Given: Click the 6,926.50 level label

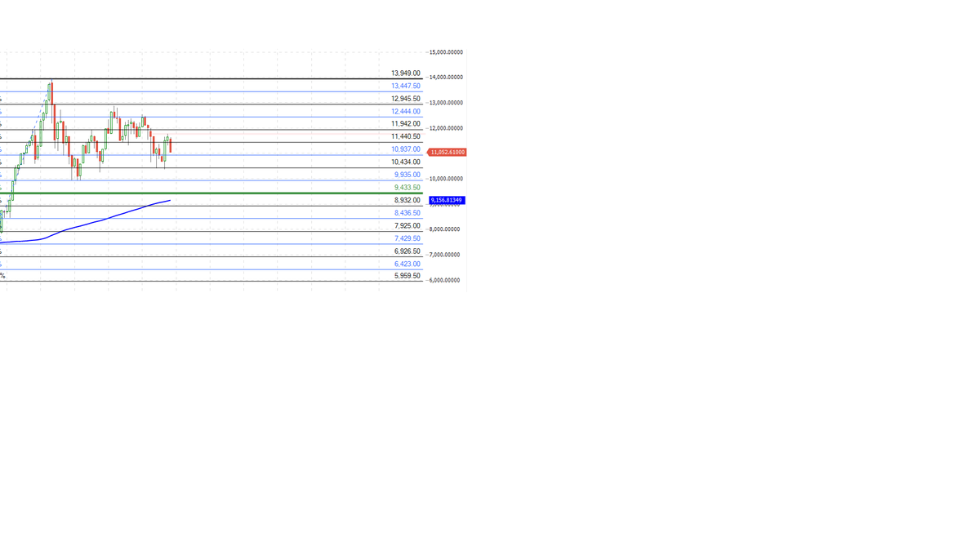Looking at the screenshot, I should tap(408, 251).
